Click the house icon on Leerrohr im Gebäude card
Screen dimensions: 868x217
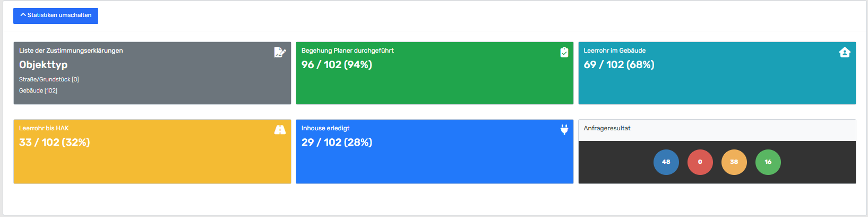click(845, 52)
